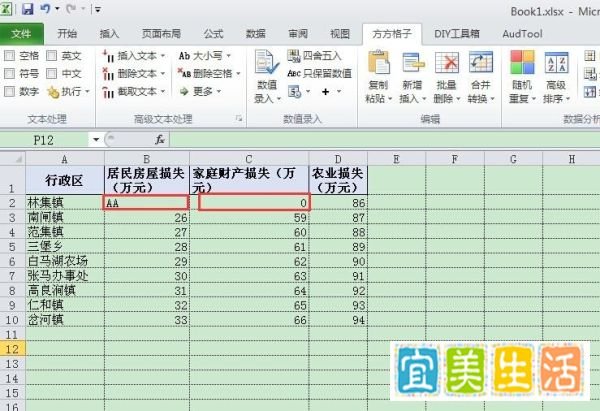Click the fx insert function icon

pyautogui.click(x=160, y=140)
